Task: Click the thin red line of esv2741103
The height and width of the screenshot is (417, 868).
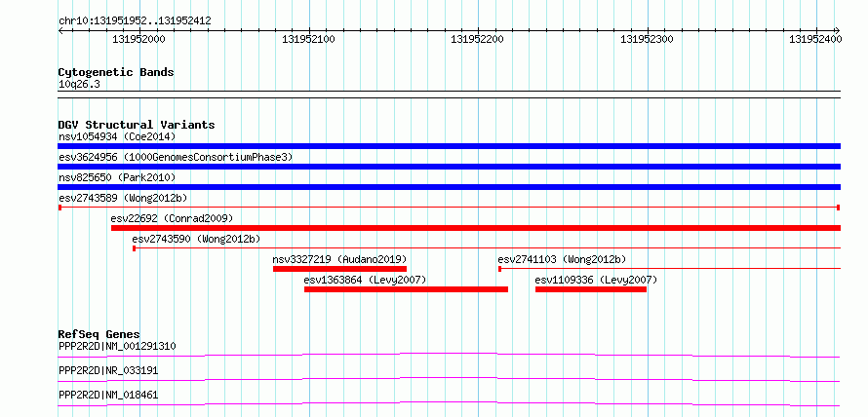Action: tap(669, 269)
